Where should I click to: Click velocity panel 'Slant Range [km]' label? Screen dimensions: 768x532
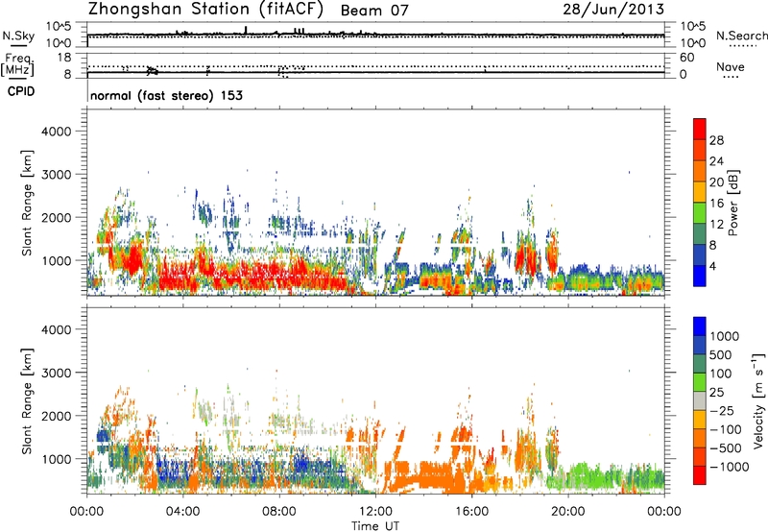point(27,400)
